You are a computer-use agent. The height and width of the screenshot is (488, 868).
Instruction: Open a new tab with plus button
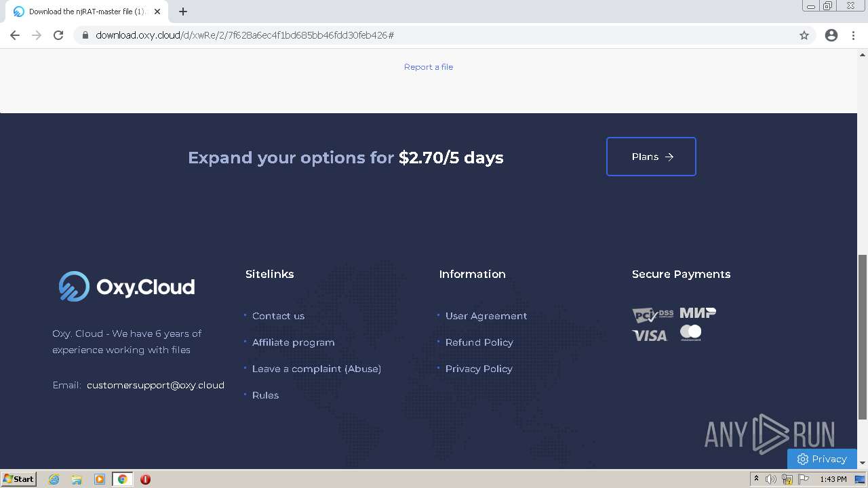[x=183, y=12]
